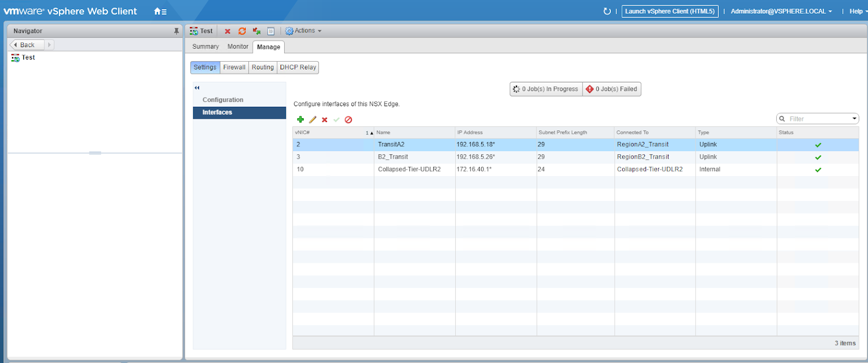Open the Actions dropdown menu
The height and width of the screenshot is (363, 868).
pyautogui.click(x=304, y=31)
